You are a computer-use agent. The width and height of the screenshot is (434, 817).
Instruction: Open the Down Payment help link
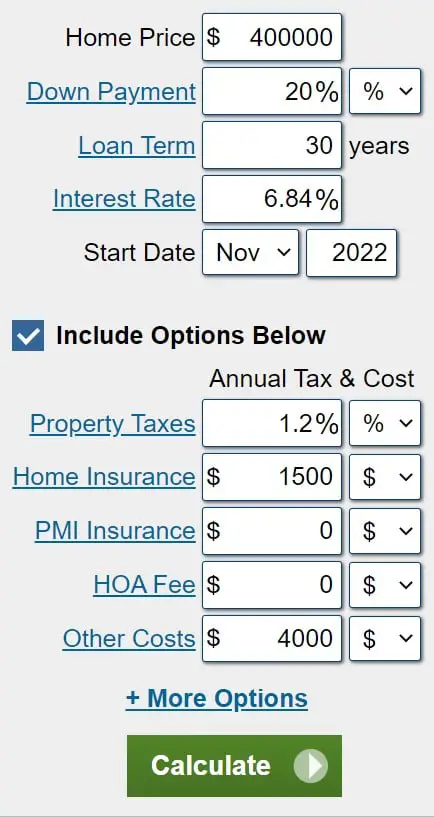pos(111,92)
